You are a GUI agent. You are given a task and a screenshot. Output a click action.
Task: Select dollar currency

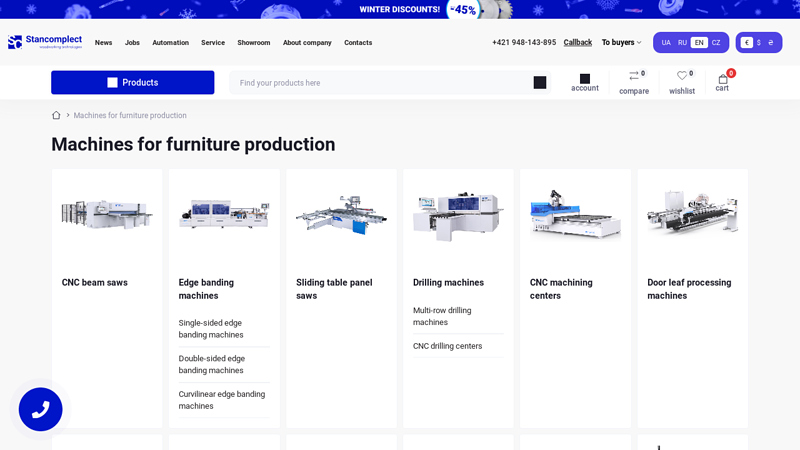(759, 42)
